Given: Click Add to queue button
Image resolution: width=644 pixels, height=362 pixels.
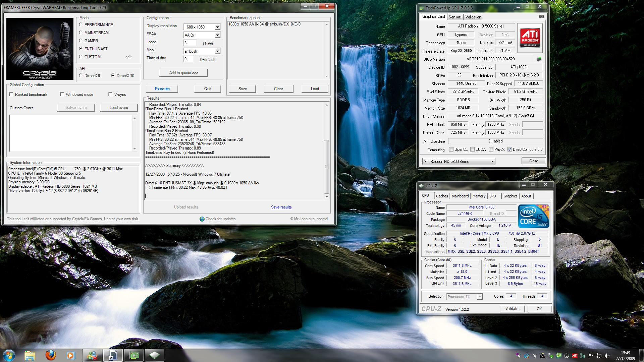Looking at the screenshot, I should click(x=183, y=73).
